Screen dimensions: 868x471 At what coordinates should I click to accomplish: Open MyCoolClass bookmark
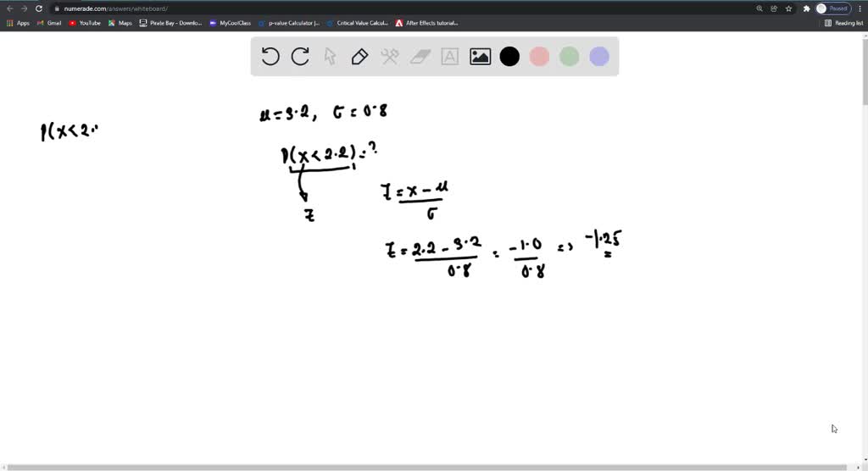[x=231, y=23]
